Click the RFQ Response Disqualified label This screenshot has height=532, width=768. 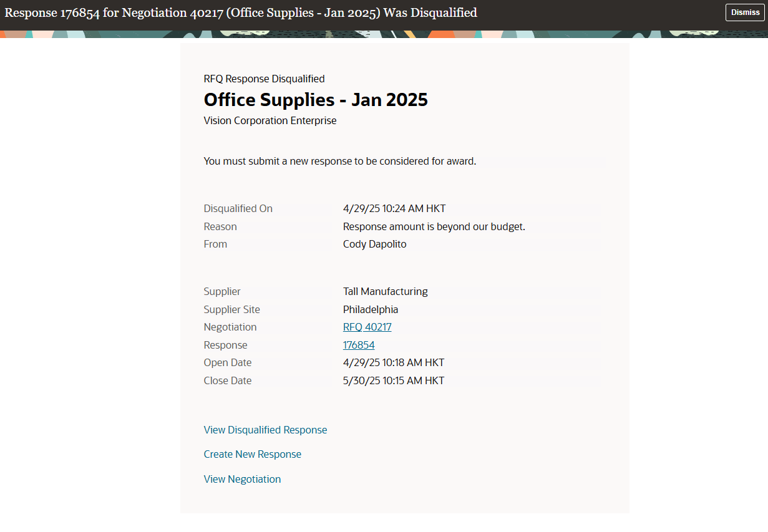[264, 79]
